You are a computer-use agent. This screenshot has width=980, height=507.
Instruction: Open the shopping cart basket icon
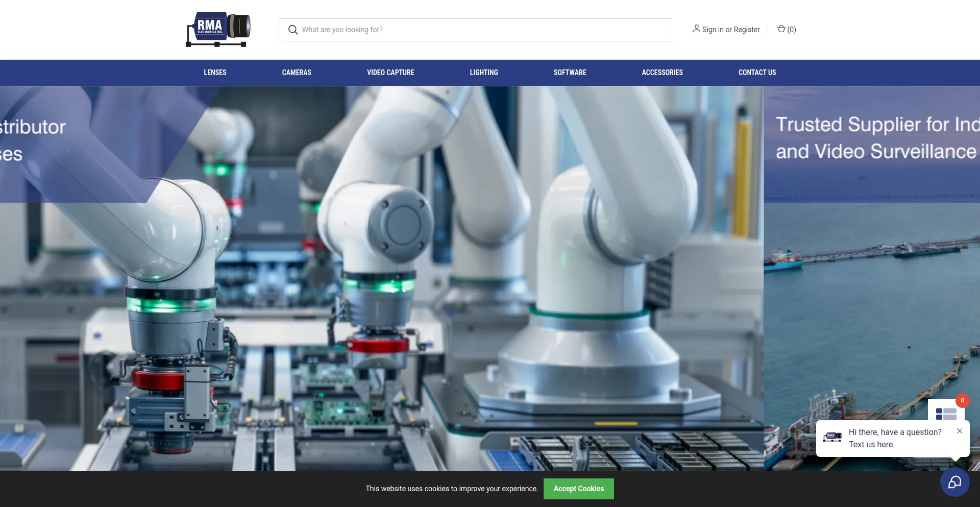click(x=781, y=29)
